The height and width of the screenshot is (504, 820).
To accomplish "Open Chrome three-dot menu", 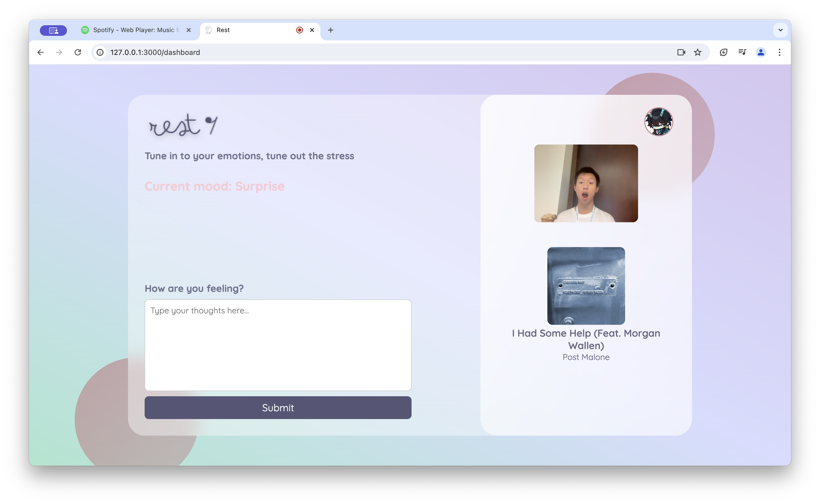I will [779, 52].
